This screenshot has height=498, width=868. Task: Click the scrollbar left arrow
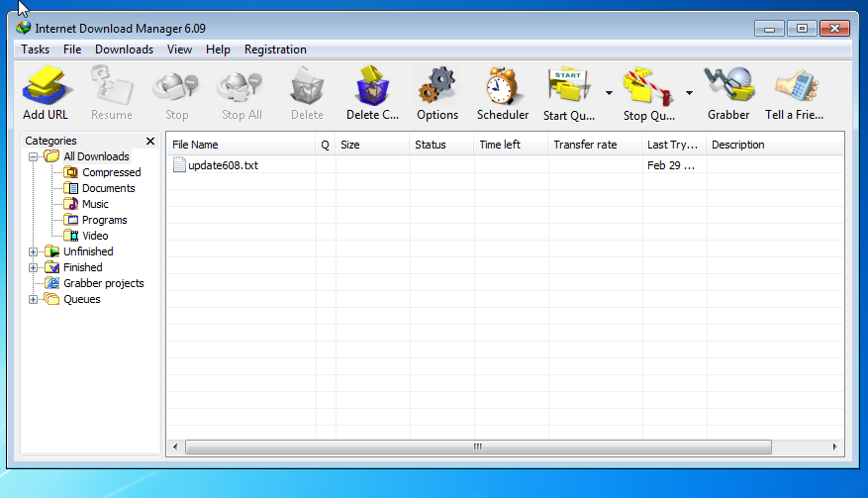point(175,447)
